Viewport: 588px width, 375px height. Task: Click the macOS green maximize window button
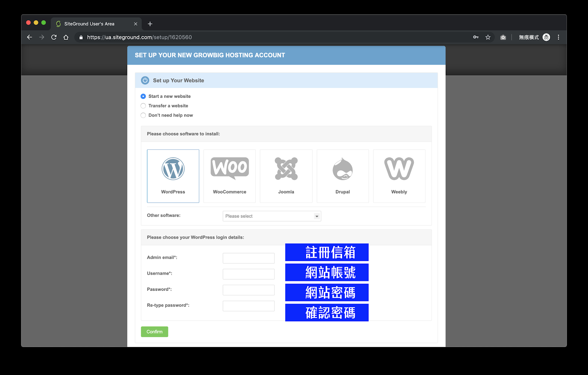pyautogui.click(x=44, y=23)
